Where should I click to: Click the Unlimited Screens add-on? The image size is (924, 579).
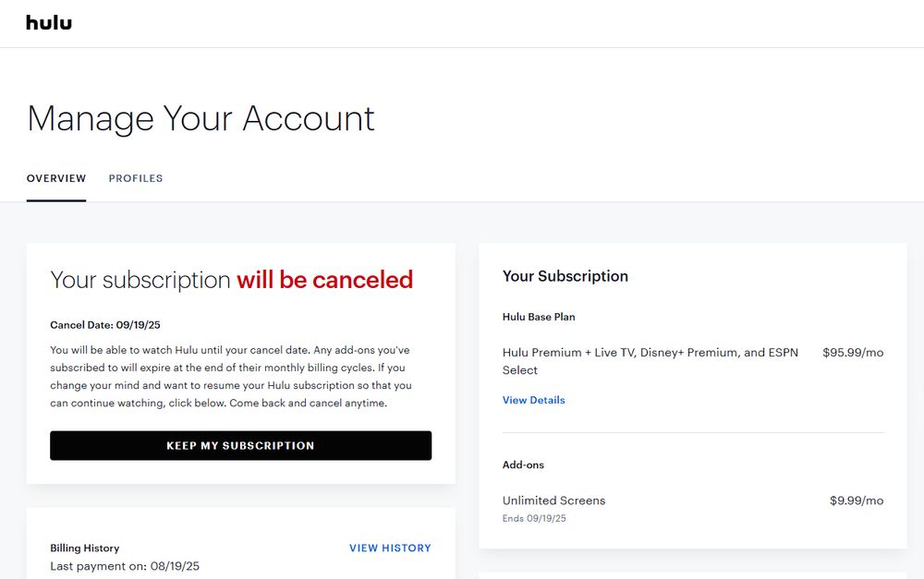[553, 501]
